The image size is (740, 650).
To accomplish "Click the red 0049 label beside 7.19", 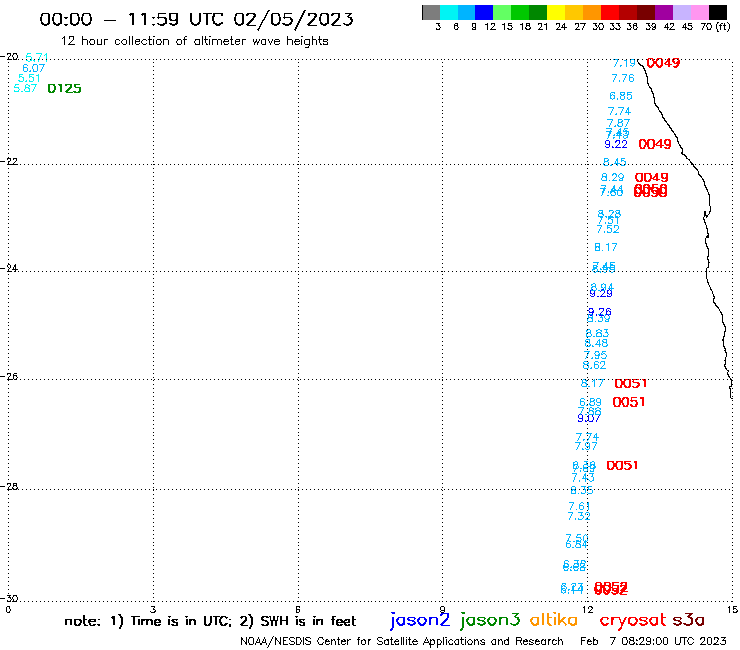I will (663, 63).
